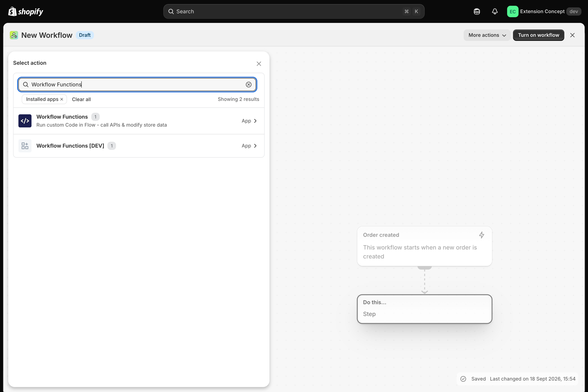Click the Installed apps filter label

pyautogui.click(x=42, y=99)
